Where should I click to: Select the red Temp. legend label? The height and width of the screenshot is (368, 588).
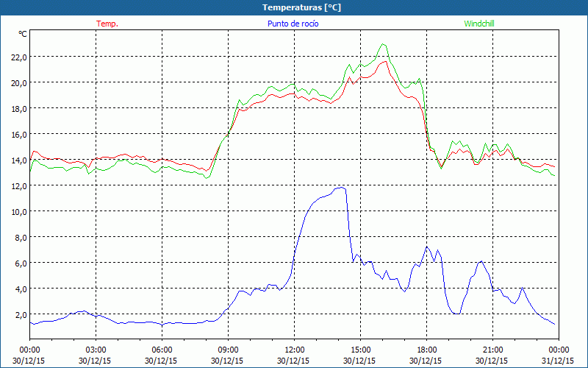pos(107,24)
